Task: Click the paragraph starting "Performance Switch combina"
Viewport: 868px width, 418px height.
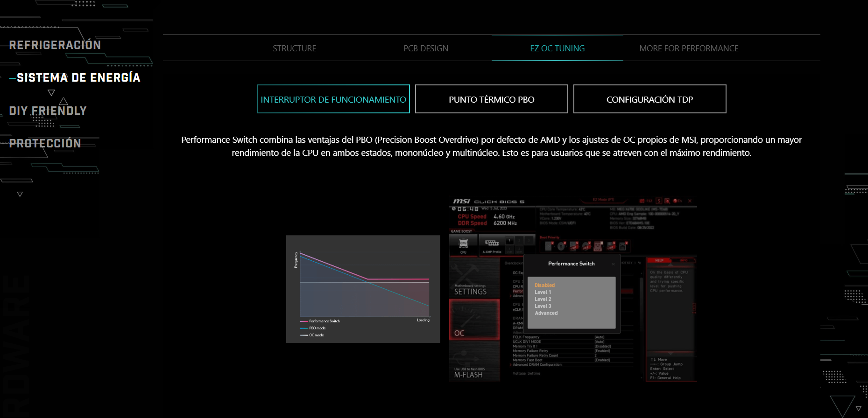Action: click(x=492, y=146)
